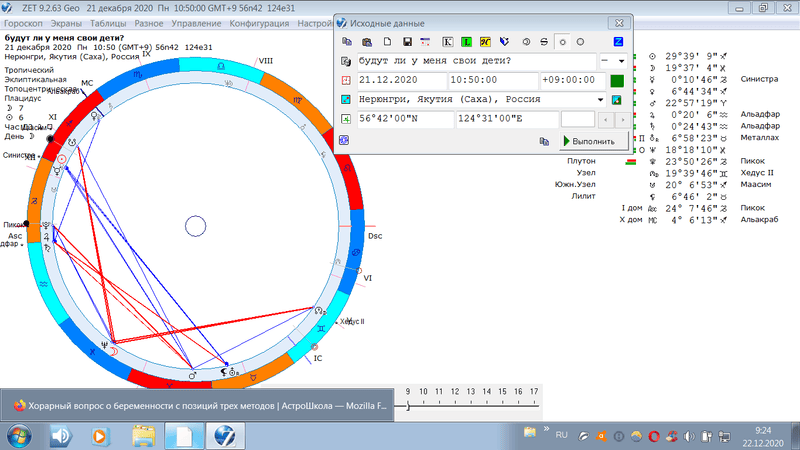This screenshot has width=800, height=450.
Task: Toggle the larger circle option in toolbar
Action: [581, 42]
